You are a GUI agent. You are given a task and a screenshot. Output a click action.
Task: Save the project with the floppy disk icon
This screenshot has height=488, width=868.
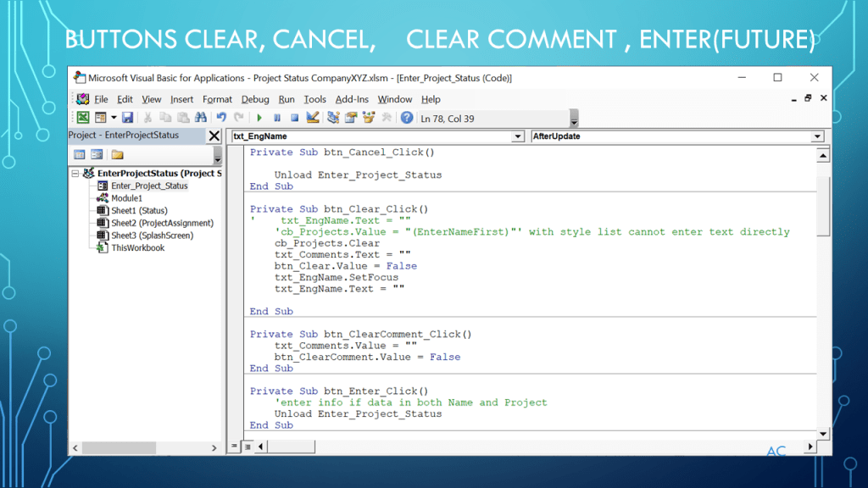127,118
